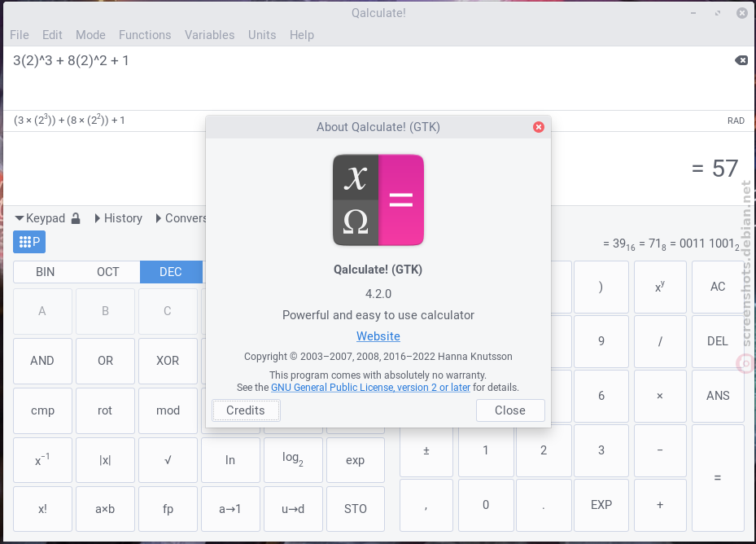Clear the expression with the backspace icon

tap(741, 60)
